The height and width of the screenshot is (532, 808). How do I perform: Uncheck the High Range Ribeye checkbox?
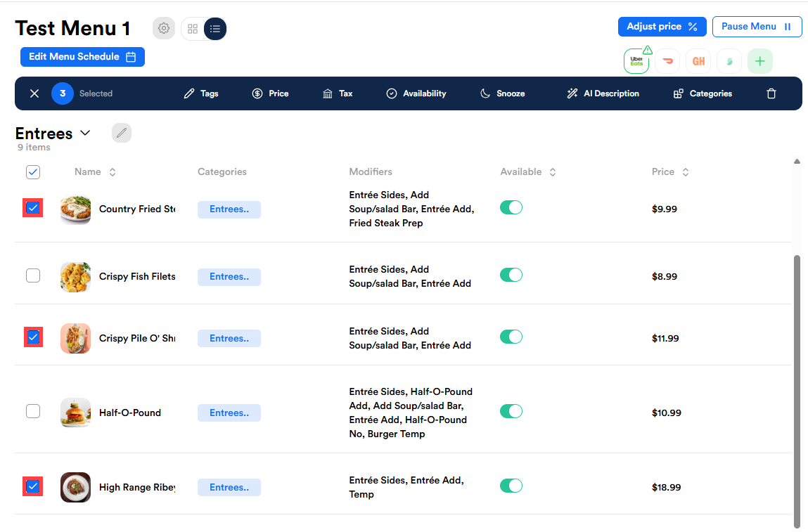[x=33, y=486]
